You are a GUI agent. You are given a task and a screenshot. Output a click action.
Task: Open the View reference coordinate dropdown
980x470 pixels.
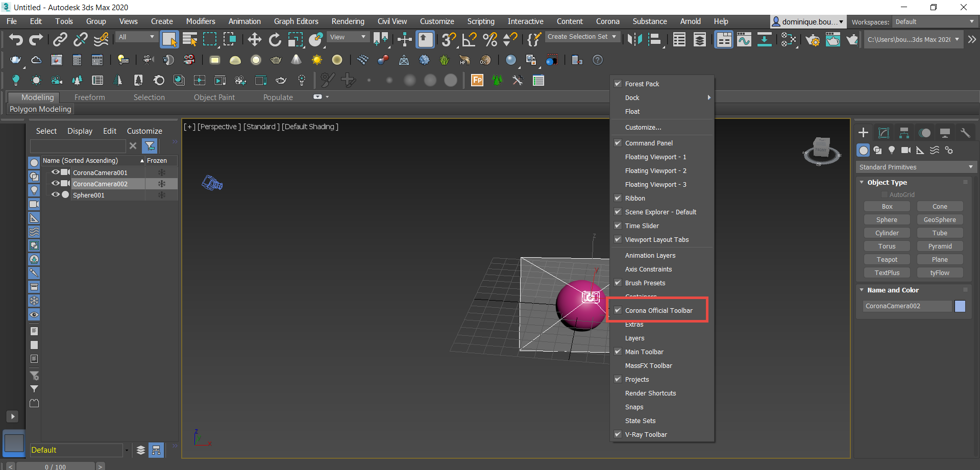348,37
